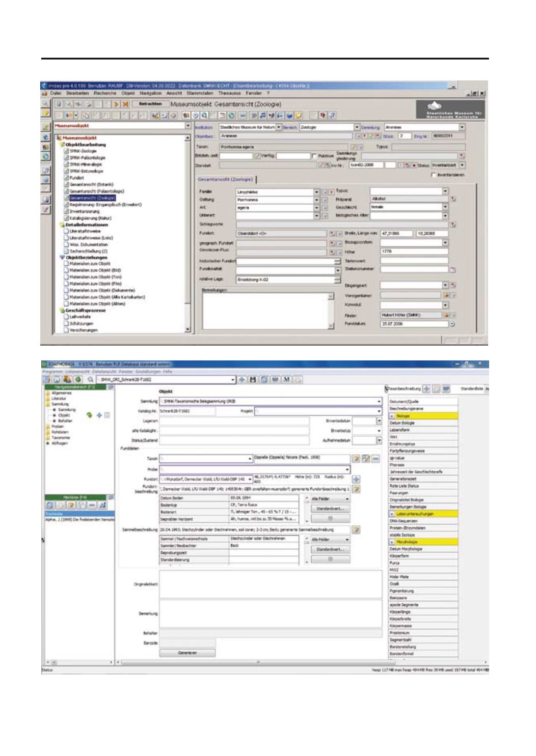Click the plus icon next to Taxonbeschreibung

pyautogui.click(x=426, y=389)
